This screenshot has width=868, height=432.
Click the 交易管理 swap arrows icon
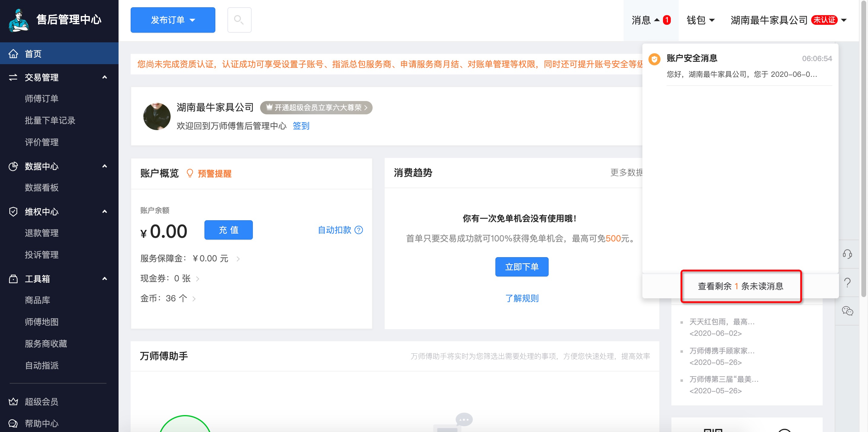pyautogui.click(x=13, y=77)
